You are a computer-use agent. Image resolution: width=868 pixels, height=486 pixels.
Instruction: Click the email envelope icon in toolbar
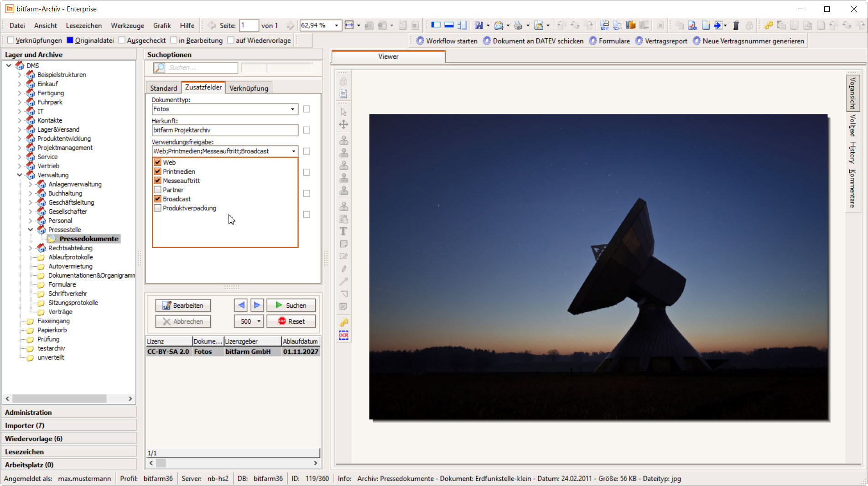click(x=498, y=26)
